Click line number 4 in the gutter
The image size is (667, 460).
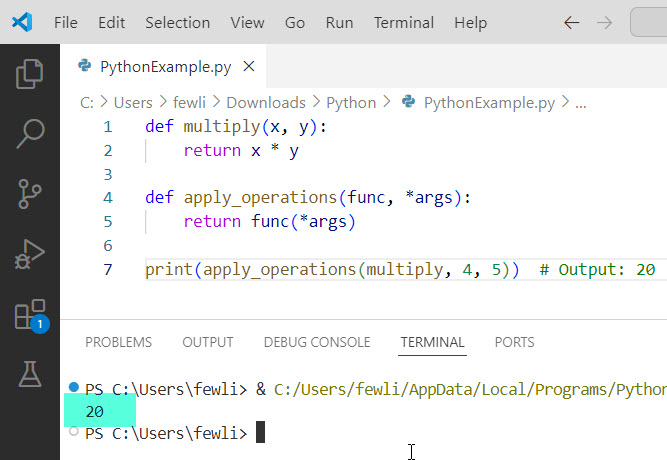coord(108,197)
